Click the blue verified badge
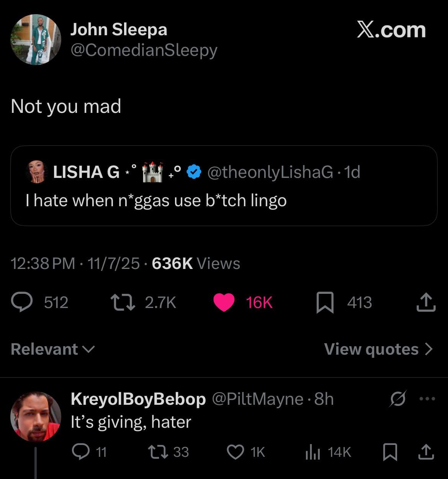This screenshot has height=479, width=448. (x=195, y=172)
